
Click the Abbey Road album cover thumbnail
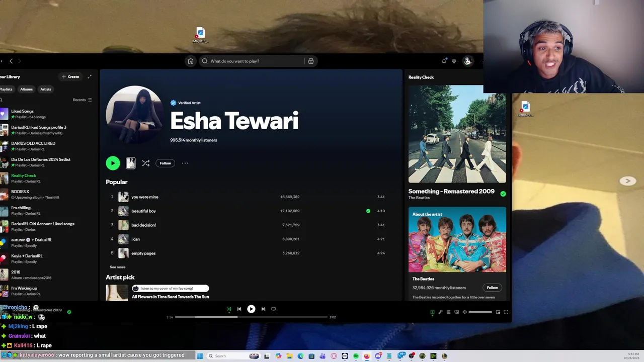point(457,134)
